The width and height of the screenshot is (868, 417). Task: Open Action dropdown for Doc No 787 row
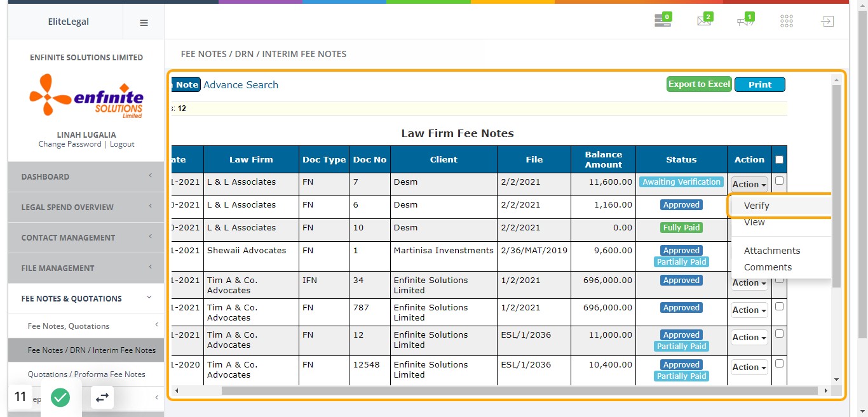[x=749, y=310]
